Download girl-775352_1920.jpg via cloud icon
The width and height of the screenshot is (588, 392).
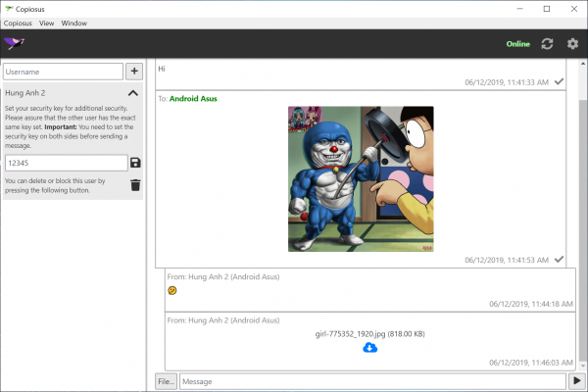370,348
